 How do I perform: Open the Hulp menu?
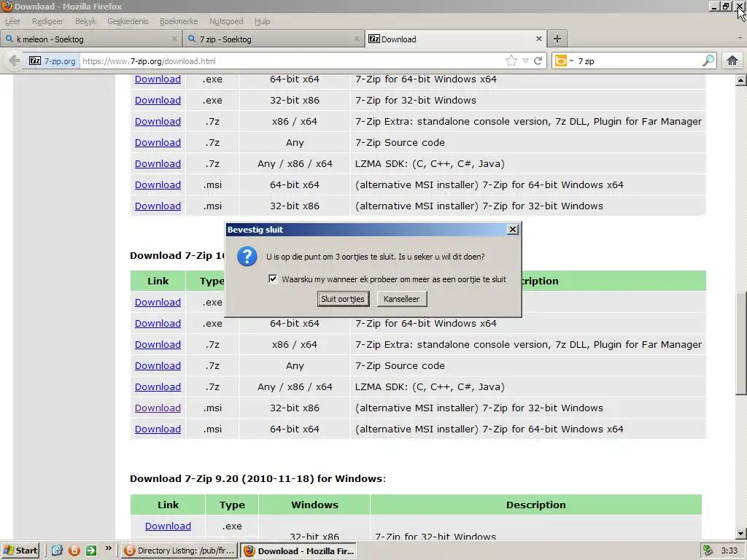coord(262,21)
